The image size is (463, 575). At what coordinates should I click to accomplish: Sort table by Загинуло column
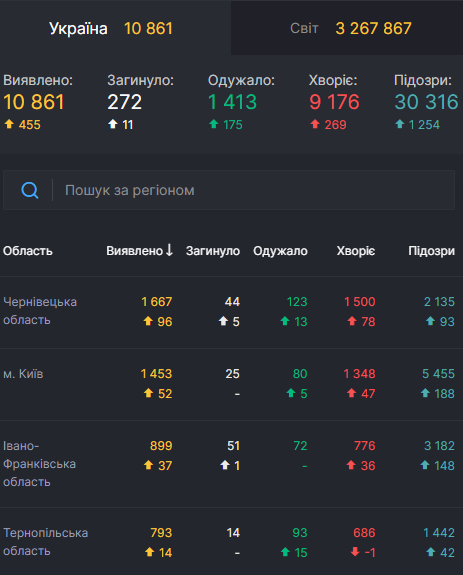(213, 251)
